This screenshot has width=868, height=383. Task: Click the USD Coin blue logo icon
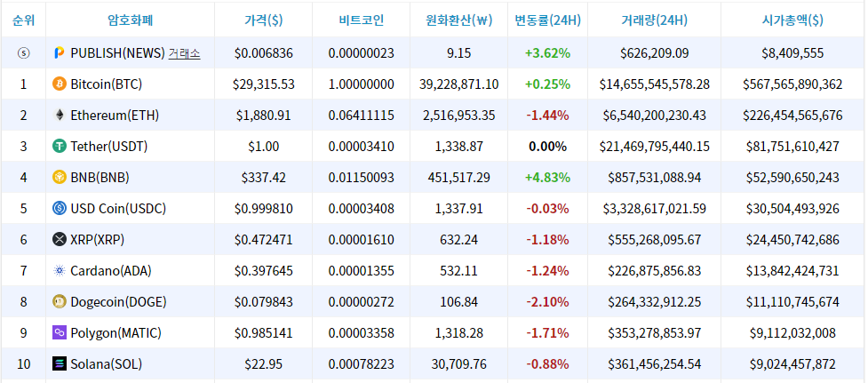[60, 208]
